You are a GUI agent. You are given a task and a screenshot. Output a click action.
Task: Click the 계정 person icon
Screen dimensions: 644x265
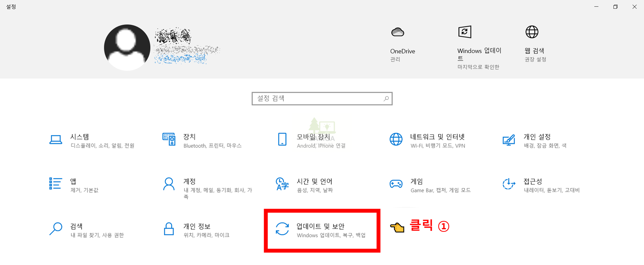coord(169,184)
